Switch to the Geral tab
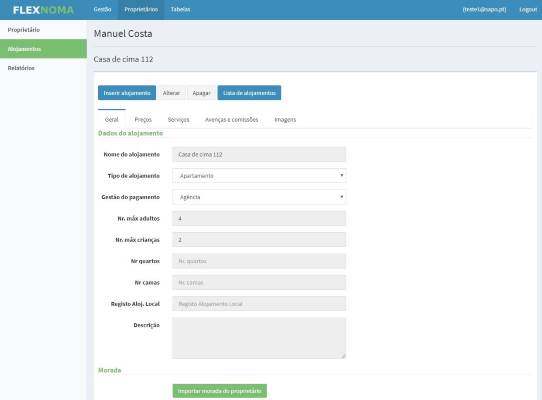The width and height of the screenshot is (542, 400). pyautogui.click(x=112, y=119)
